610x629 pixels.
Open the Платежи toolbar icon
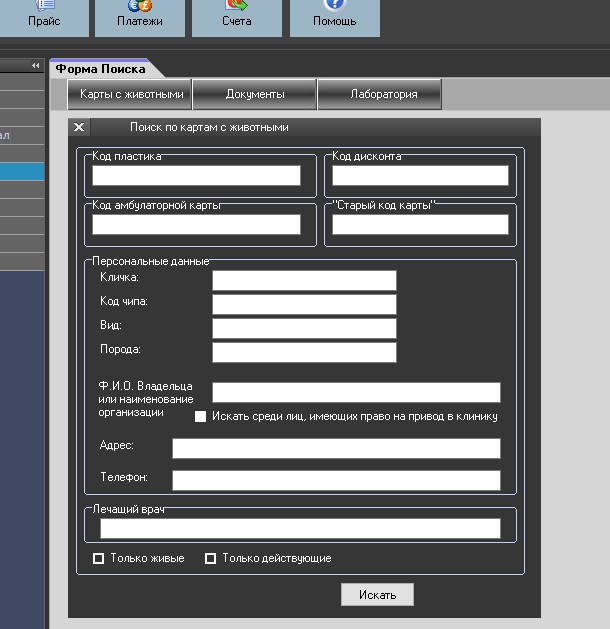click(139, 12)
